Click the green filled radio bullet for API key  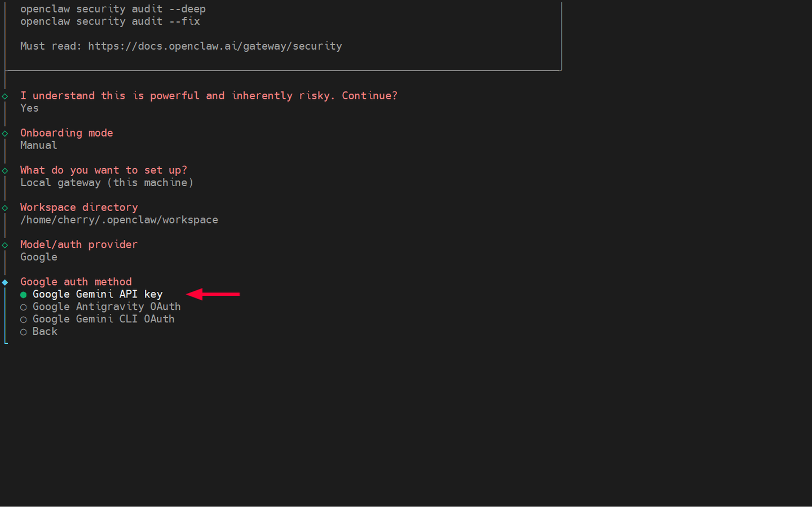click(x=23, y=294)
